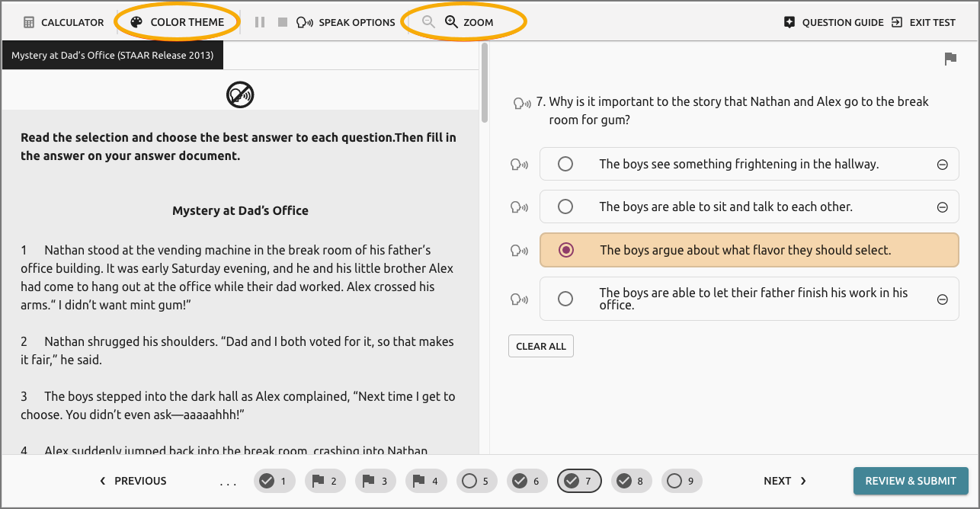Click the Clear All button

541,346
